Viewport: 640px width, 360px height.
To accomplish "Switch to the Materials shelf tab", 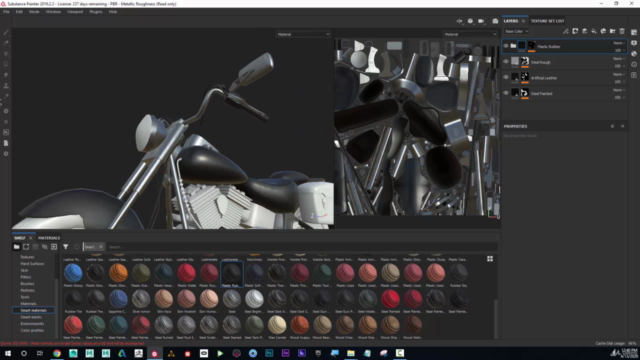I will (x=49, y=238).
